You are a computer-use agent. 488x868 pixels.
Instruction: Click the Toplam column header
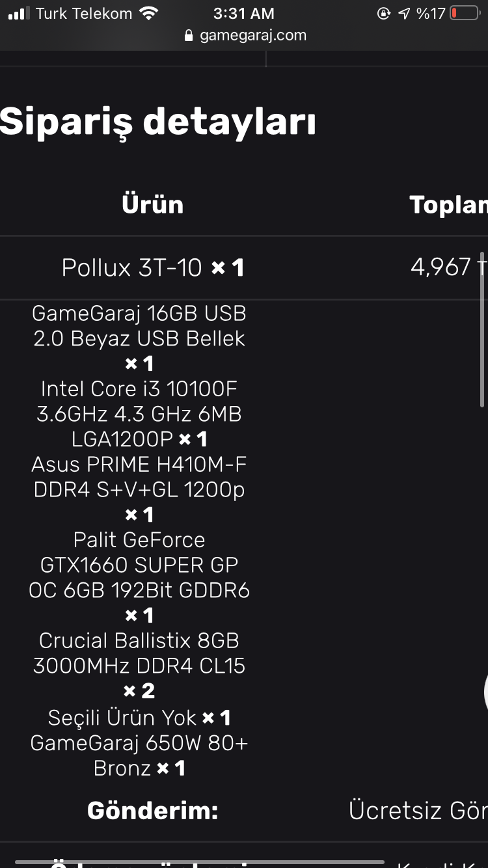[x=449, y=204]
